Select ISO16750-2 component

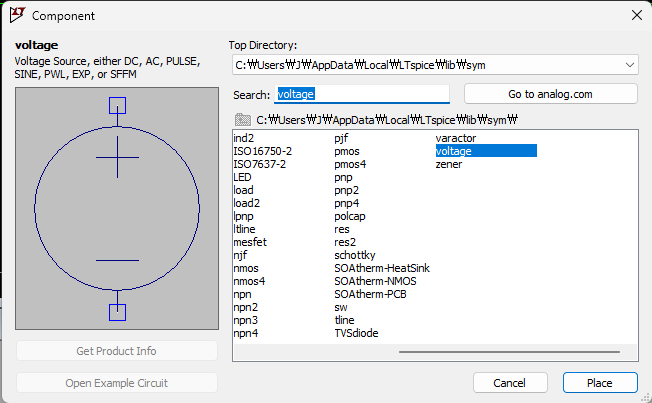(263, 151)
